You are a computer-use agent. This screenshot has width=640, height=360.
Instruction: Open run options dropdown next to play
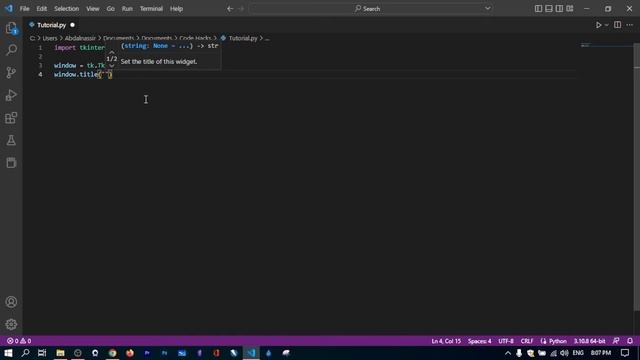(x=607, y=25)
